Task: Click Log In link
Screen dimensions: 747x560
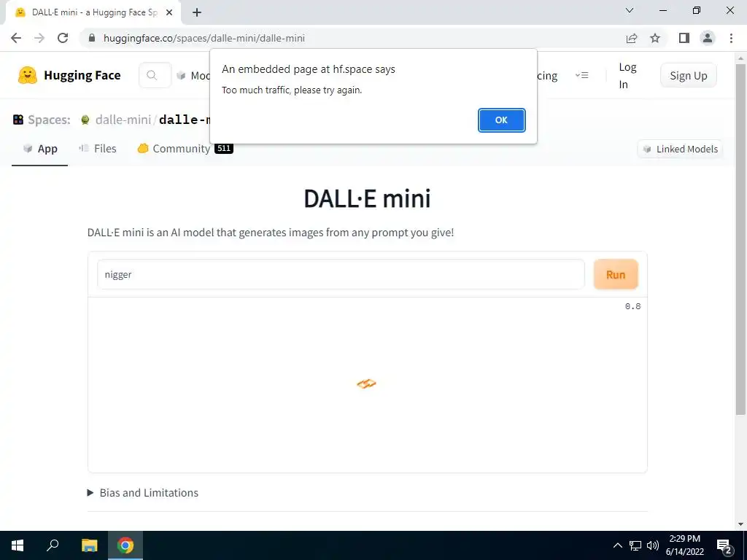Action: [x=627, y=76]
